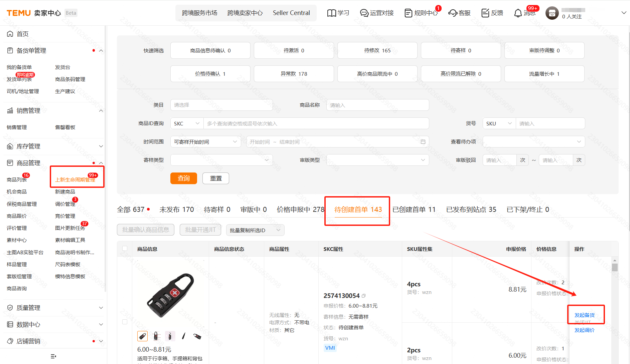Click the 客服 headset icon
The width and height of the screenshot is (630, 364).
[453, 13]
